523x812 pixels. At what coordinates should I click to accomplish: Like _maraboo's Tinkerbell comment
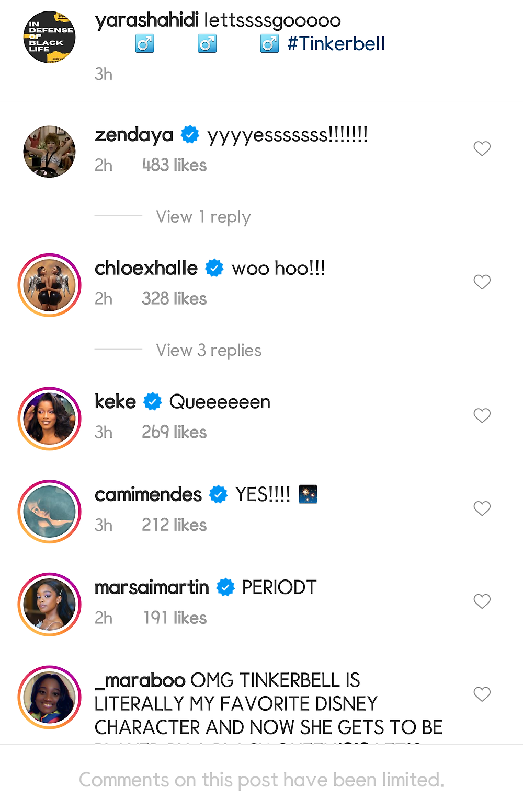tap(482, 694)
